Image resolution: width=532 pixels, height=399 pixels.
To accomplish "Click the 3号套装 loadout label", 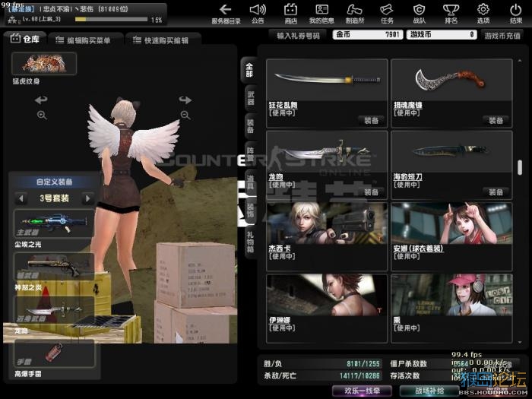I will (x=54, y=198).
